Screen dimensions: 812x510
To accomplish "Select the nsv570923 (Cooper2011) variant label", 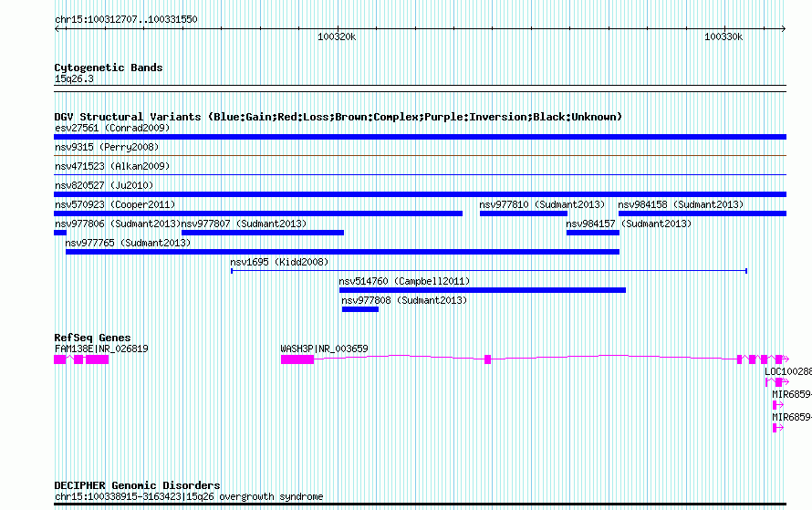I will tap(115, 204).
